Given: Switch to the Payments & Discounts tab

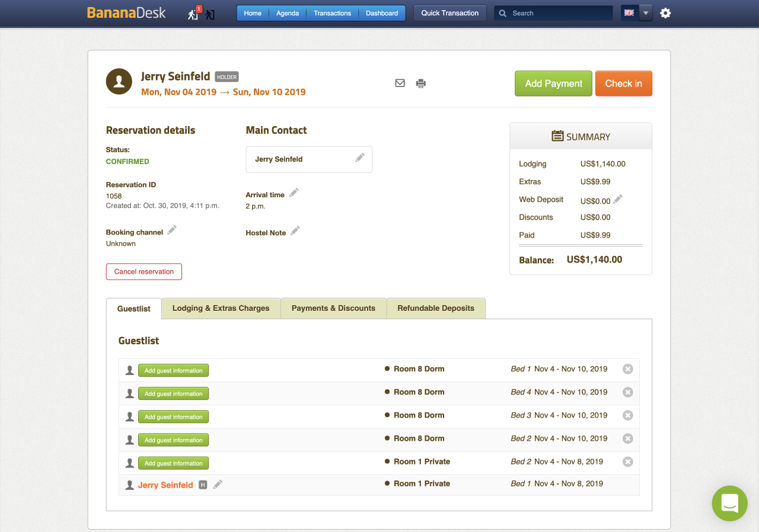Looking at the screenshot, I should pyautogui.click(x=333, y=308).
